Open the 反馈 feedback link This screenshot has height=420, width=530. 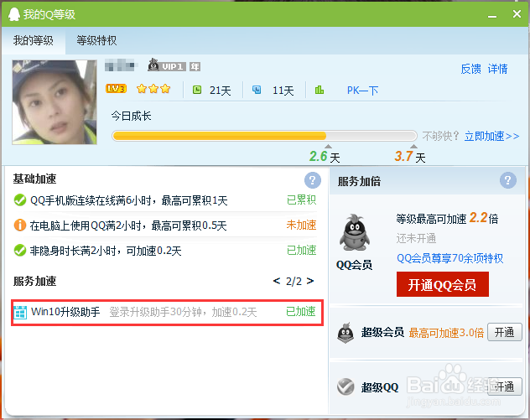pos(470,69)
